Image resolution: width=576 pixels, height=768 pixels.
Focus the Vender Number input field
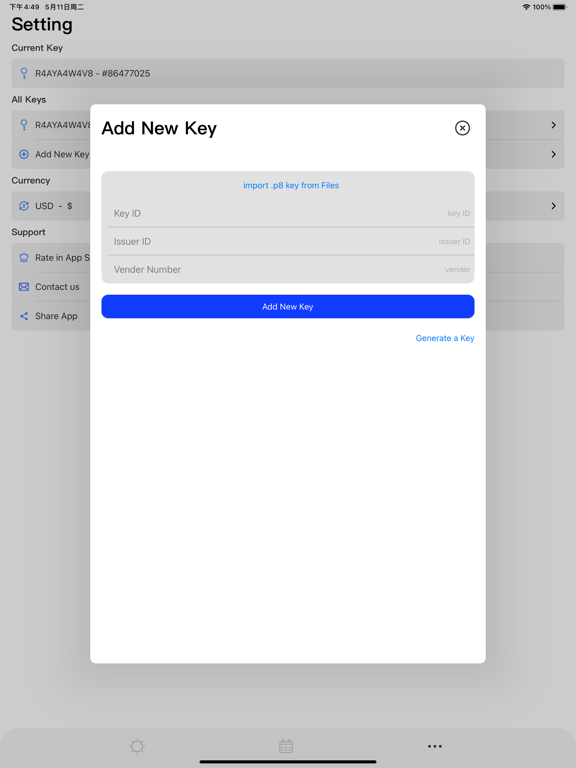(x=291, y=269)
